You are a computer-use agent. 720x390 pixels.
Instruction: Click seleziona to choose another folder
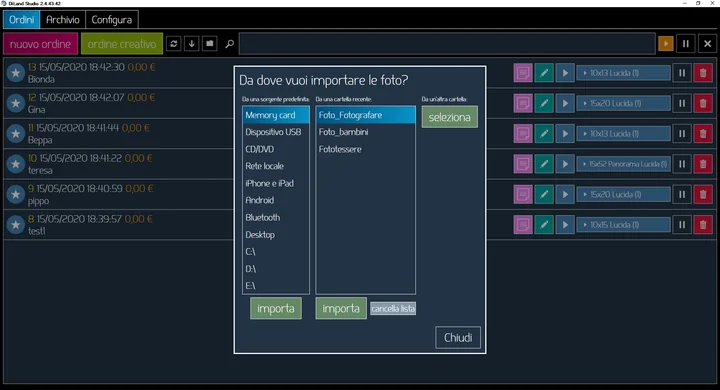tap(450, 117)
